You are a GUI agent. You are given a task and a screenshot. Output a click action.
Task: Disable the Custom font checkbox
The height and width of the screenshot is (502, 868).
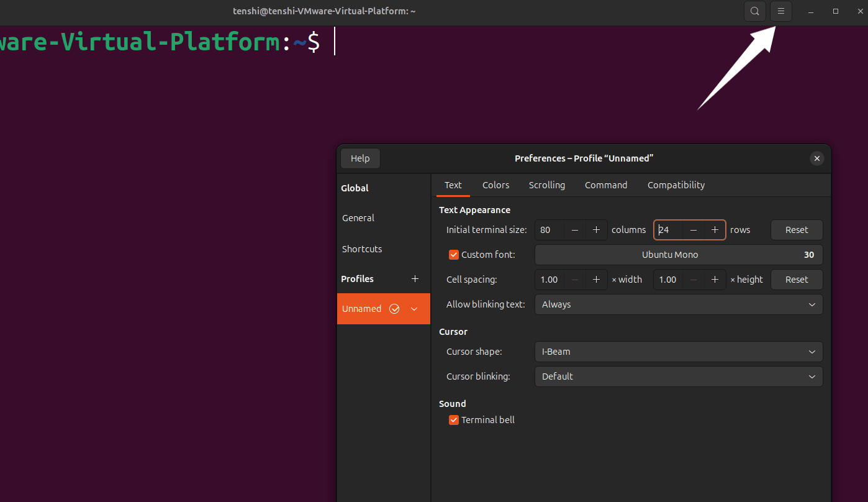(x=454, y=255)
